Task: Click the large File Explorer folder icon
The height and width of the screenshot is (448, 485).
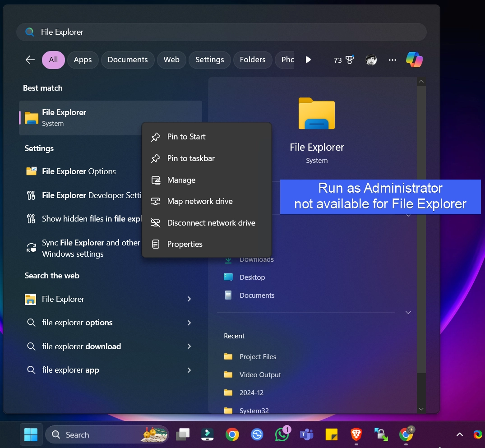Action: [316, 113]
